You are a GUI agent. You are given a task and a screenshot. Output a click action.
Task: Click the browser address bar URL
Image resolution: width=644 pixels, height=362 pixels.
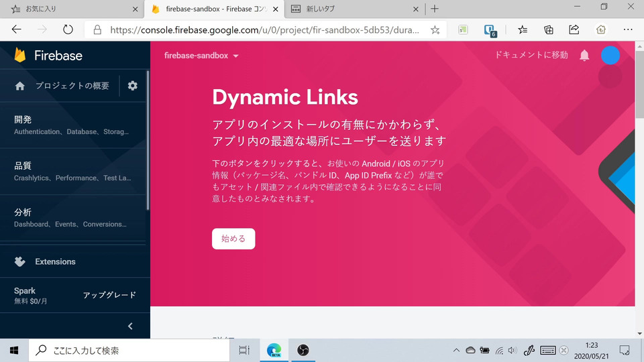[264, 29]
